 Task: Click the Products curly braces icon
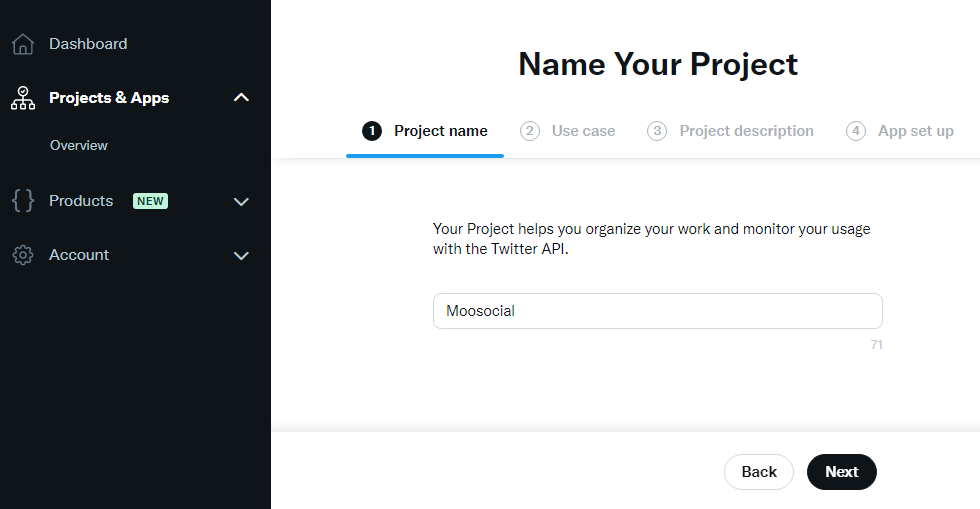click(x=23, y=201)
